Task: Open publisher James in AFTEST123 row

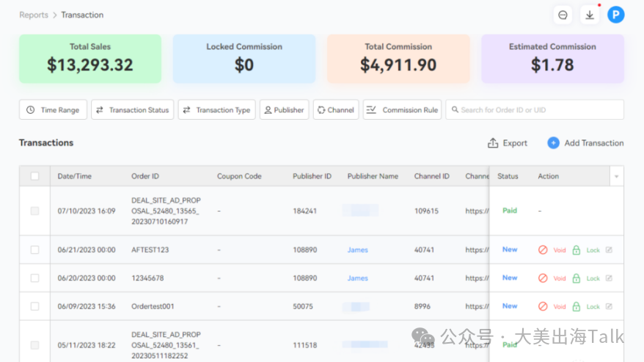Action: (x=357, y=250)
